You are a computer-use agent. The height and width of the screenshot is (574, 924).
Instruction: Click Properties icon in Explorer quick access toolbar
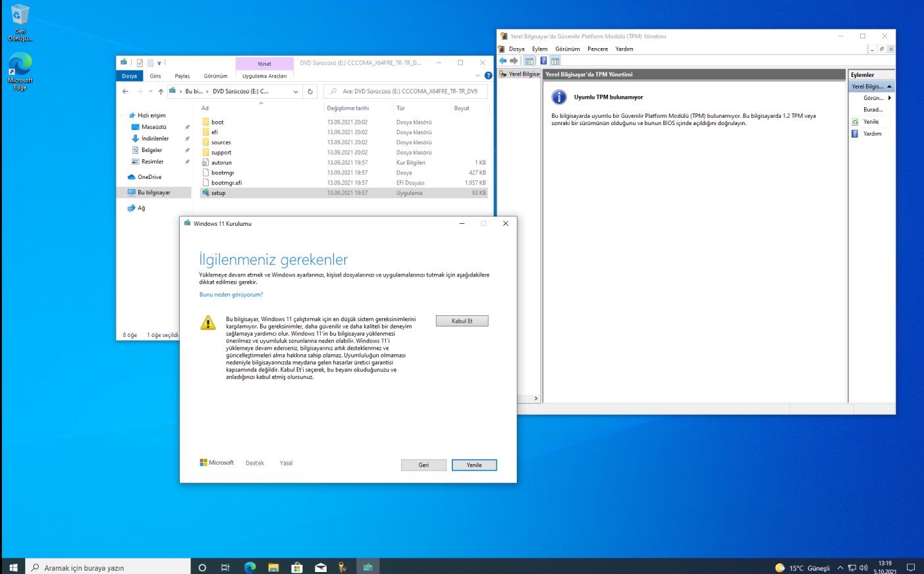(x=140, y=63)
